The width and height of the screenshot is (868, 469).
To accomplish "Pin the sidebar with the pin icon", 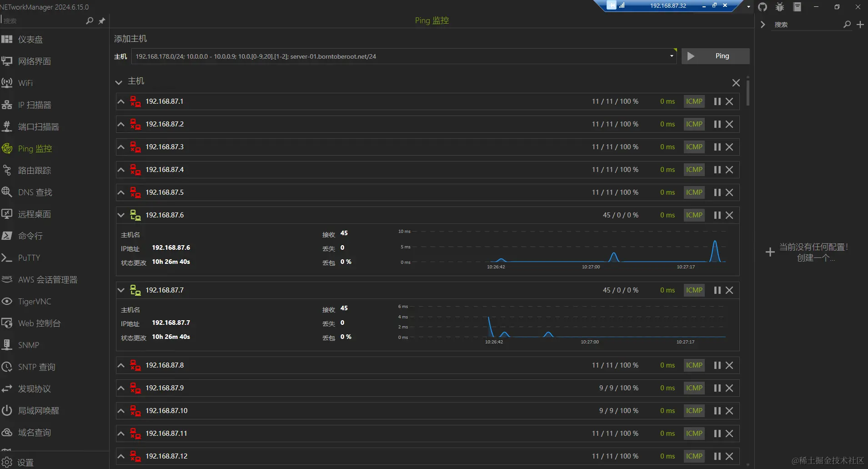I will (x=102, y=20).
